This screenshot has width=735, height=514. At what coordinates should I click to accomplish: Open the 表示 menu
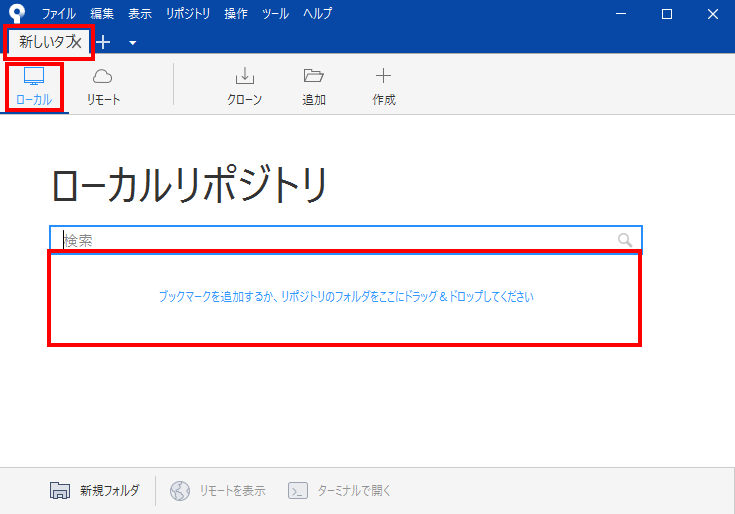(140, 14)
